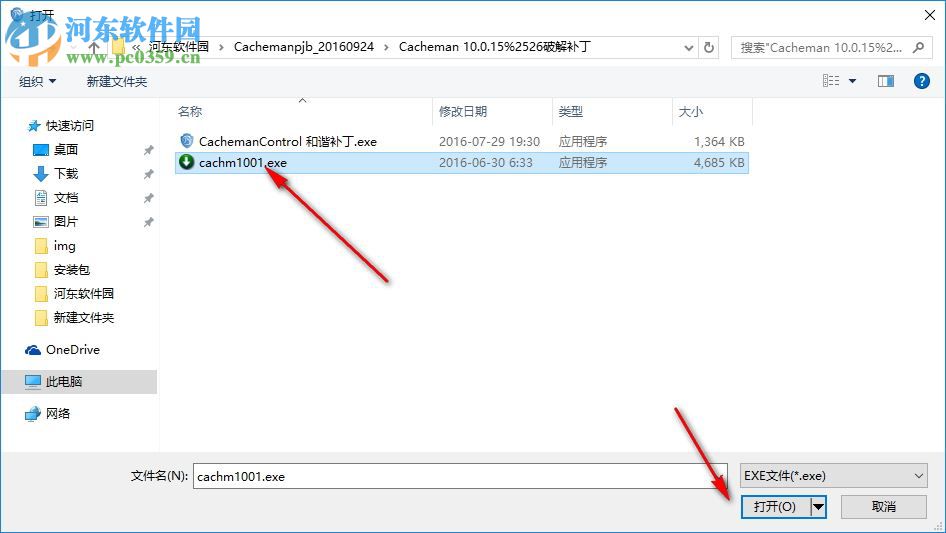The height and width of the screenshot is (533, 946).
Task: Select the cachm1001.exe file
Action: point(462,162)
